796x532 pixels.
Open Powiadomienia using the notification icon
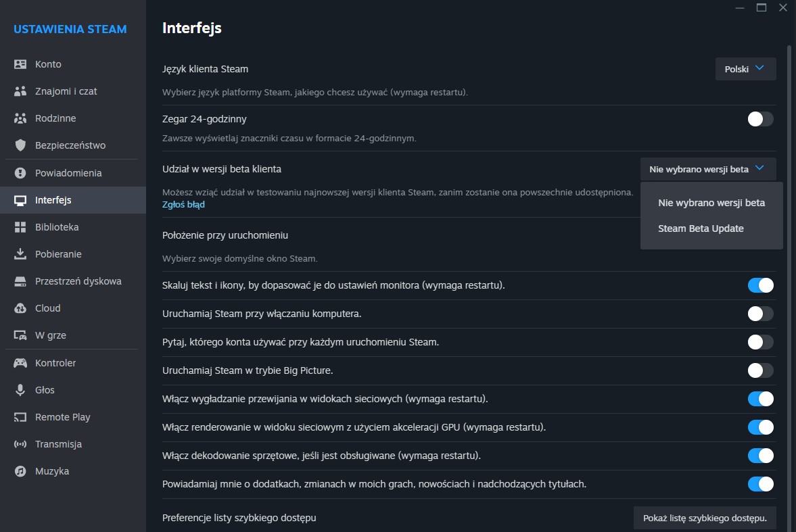21,172
